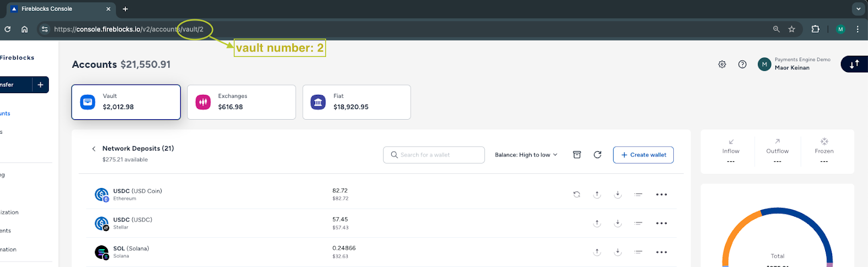Close the Fireblocks Console tab
The height and width of the screenshot is (267, 868).
(108, 9)
